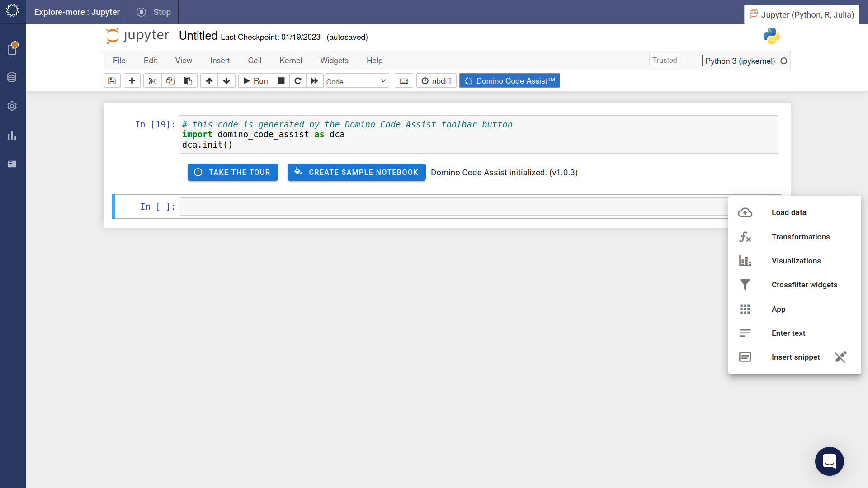Open the Visualizations panel
The image size is (868, 488).
coord(796,260)
